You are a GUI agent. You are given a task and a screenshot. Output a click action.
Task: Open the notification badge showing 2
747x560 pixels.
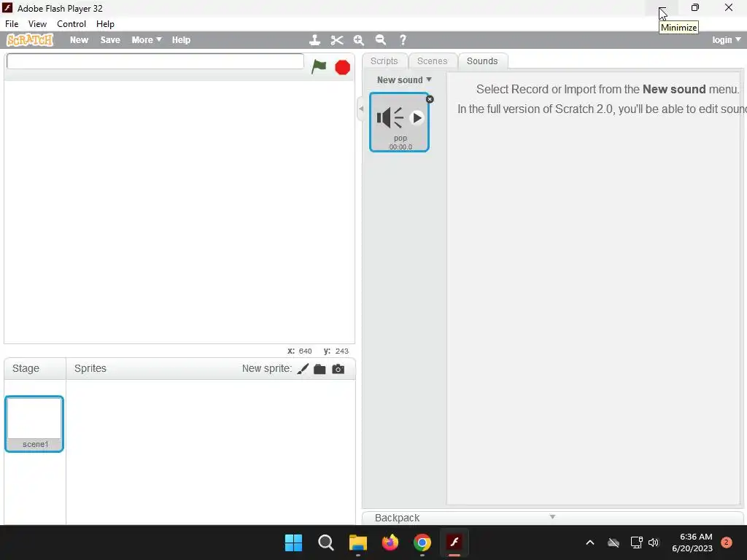pyautogui.click(x=727, y=542)
